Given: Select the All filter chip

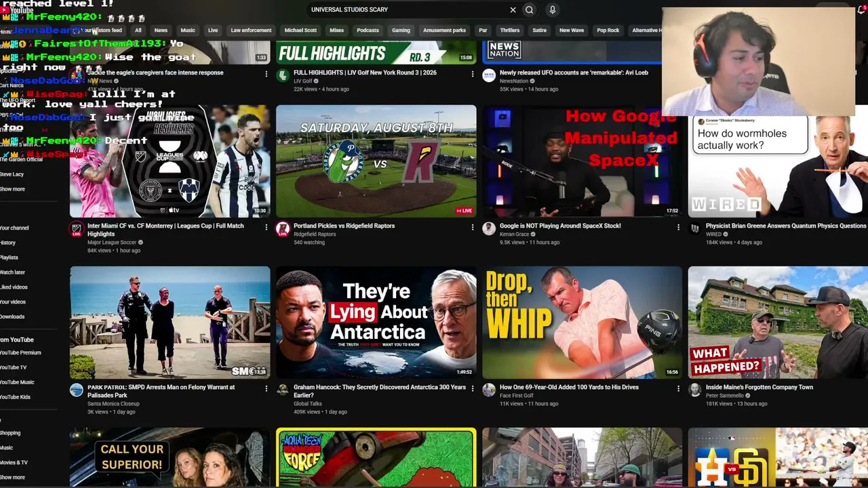Looking at the screenshot, I should (138, 30).
